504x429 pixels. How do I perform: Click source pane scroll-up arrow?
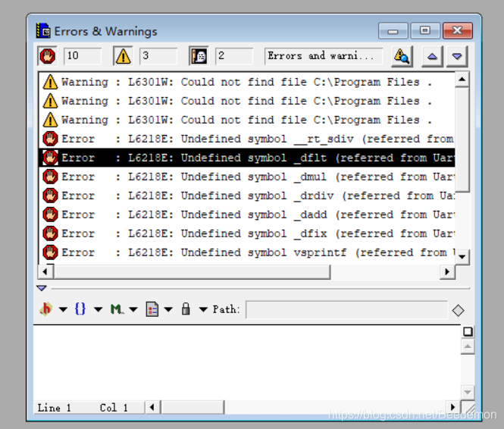pos(468,346)
